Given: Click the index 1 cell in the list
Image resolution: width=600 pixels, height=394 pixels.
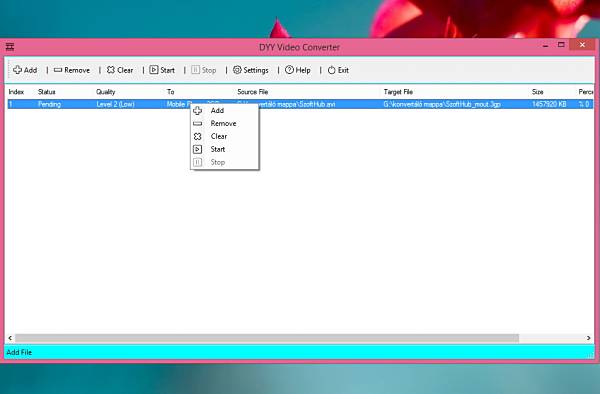Looking at the screenshot, I should [11, 104].
